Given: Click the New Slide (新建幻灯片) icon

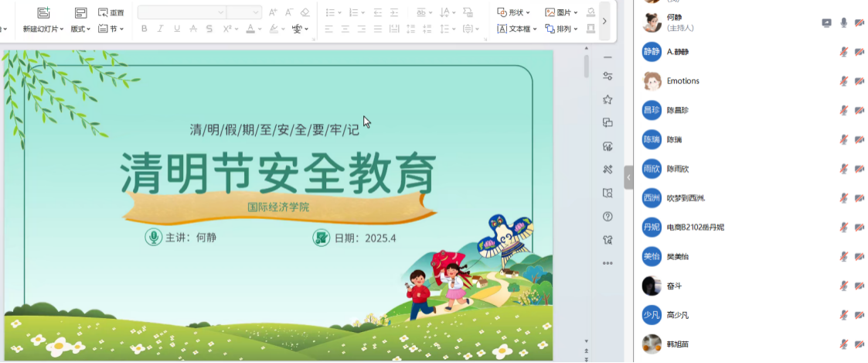Looking at the screenshot, I should (x=43, y=13).
